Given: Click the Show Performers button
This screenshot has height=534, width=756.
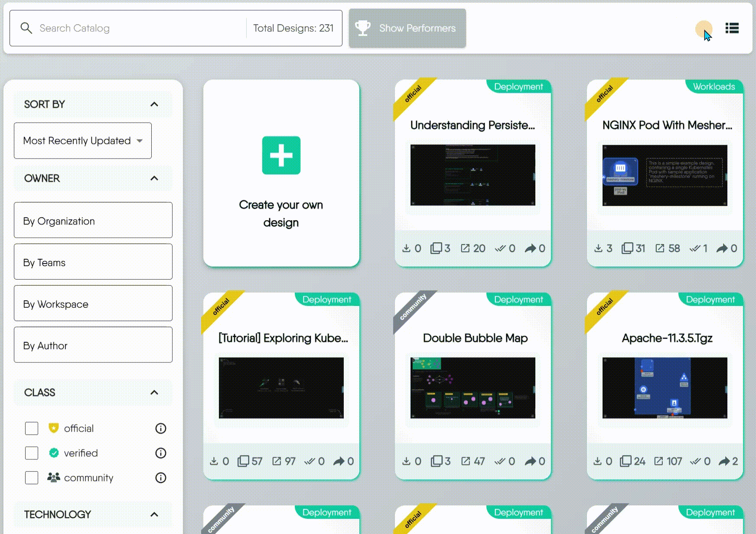Looking at the screenshot, I should pos(407,28).
